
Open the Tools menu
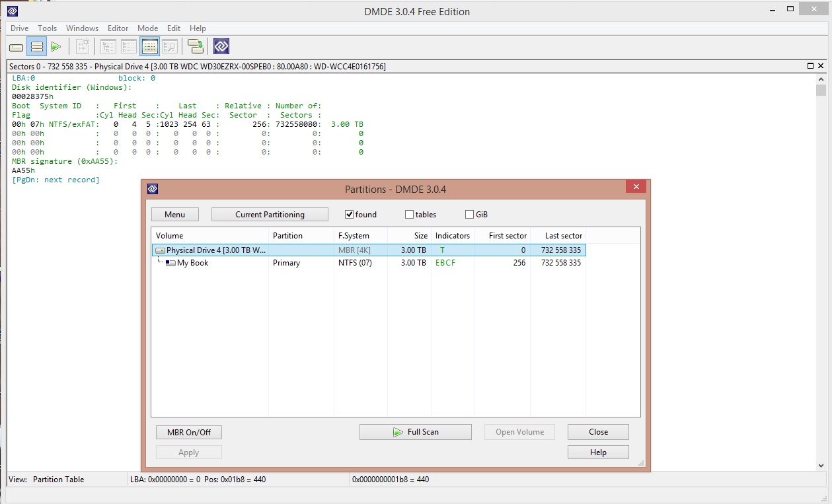pyautogui.click(x=48, y=28)
